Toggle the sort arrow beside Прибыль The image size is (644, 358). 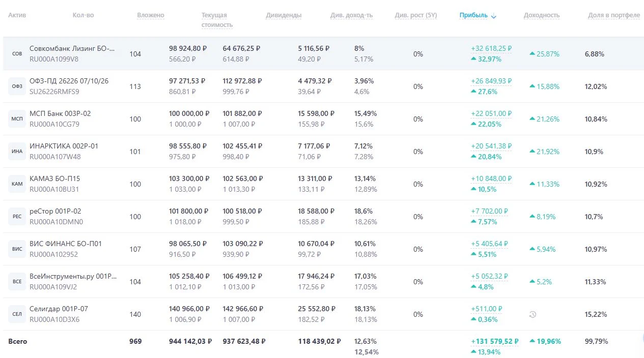point(493,16)
